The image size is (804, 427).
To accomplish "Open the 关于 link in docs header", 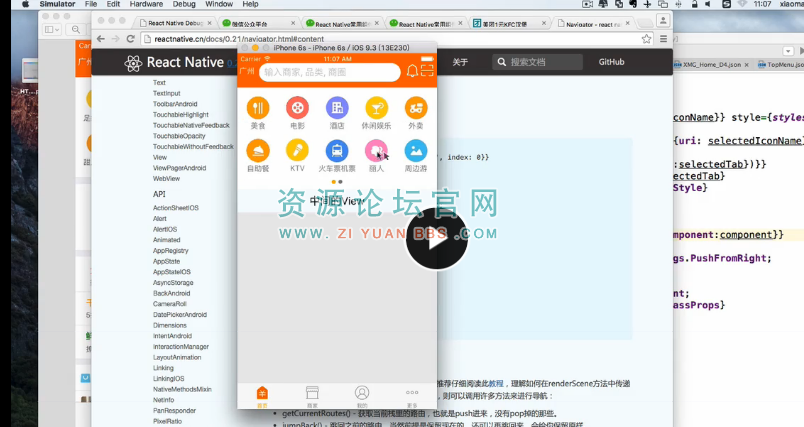I will pos(460,62).
